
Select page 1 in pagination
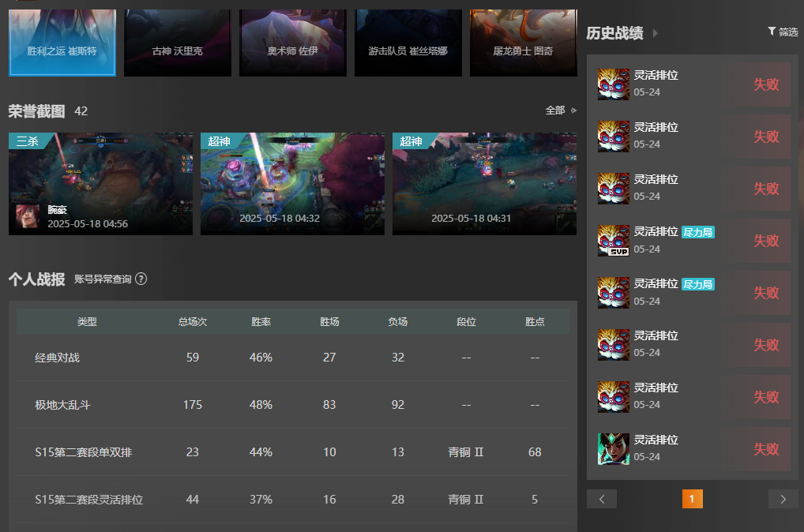coord(692,499)
